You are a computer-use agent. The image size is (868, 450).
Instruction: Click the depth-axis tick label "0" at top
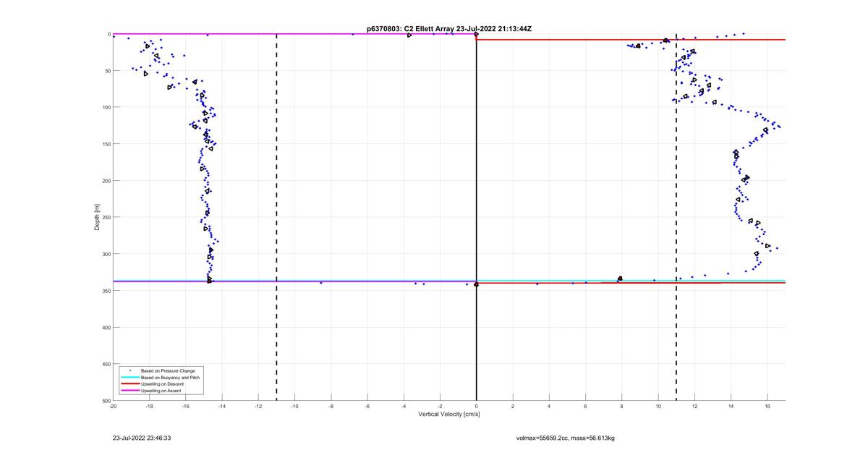tap(109, 34)
